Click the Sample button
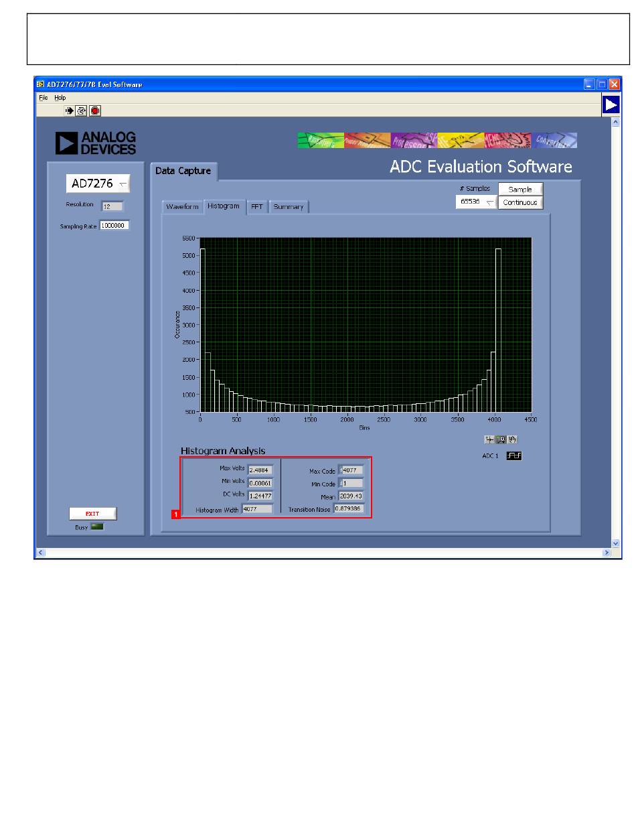 tap(520, 190)
